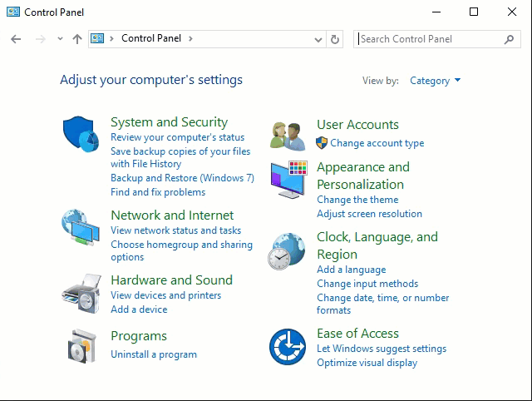Expand the recent locations dropdown arrow

(60, 39)
